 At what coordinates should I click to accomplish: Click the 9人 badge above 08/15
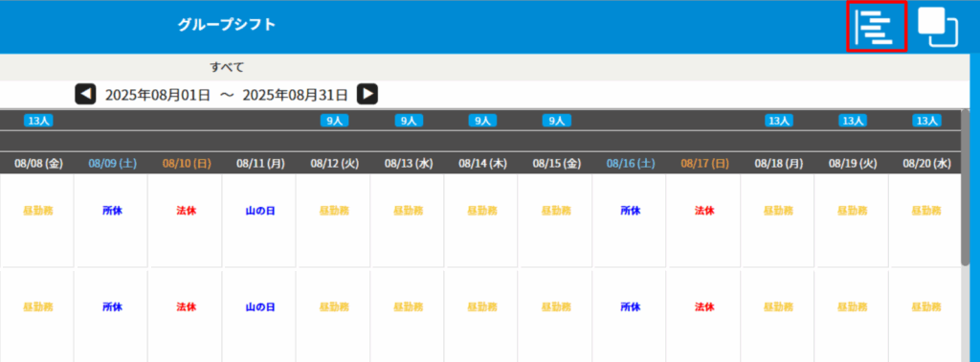click(x=556, y=121)
